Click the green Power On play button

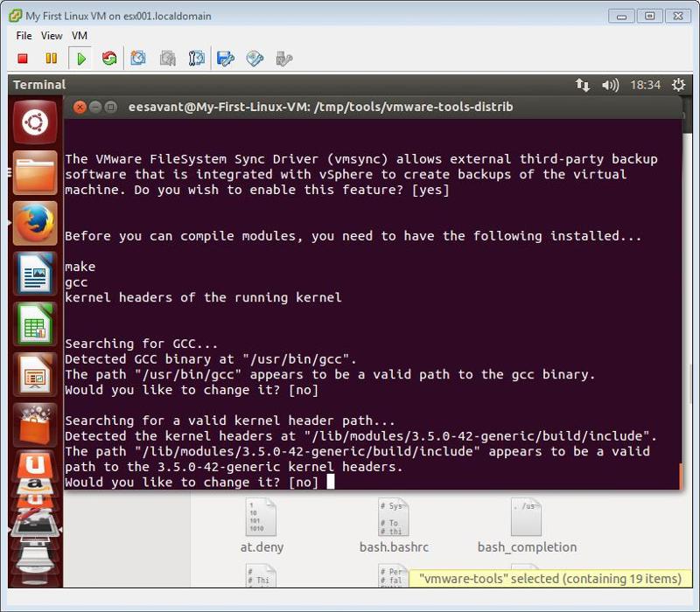[x=80, y=59]
